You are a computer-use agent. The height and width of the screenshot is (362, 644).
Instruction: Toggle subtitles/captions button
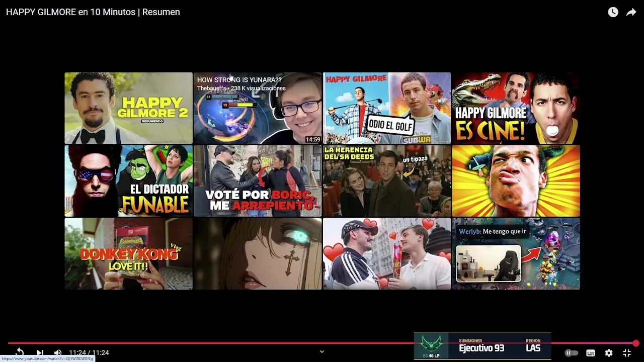(x=591, y=353)
